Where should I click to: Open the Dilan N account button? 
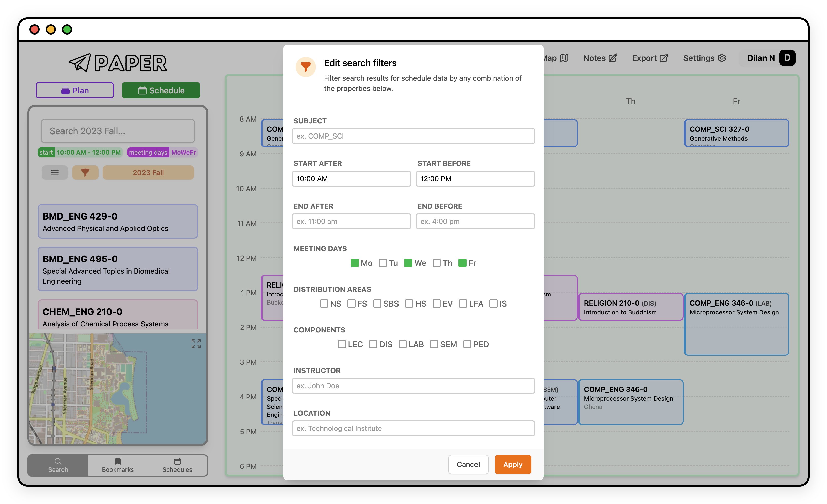767,58
